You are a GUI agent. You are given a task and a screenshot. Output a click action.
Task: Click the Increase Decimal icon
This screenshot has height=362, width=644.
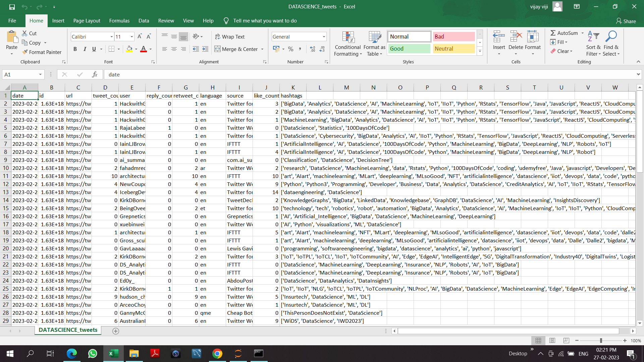tap(312, 49)
